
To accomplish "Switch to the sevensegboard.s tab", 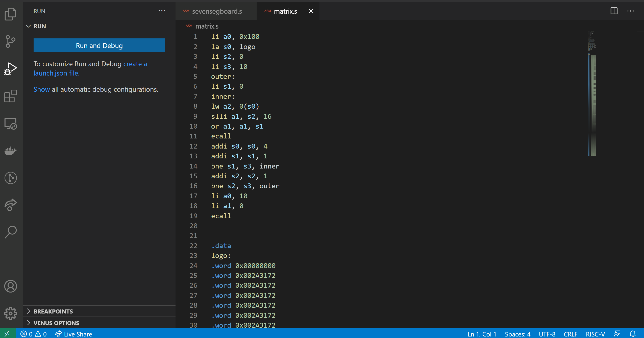I will 217,11.
